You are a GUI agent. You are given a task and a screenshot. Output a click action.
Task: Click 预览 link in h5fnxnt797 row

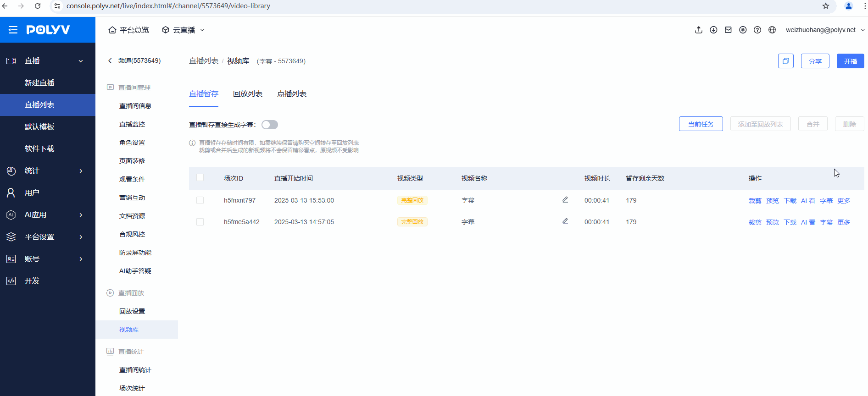773,201
